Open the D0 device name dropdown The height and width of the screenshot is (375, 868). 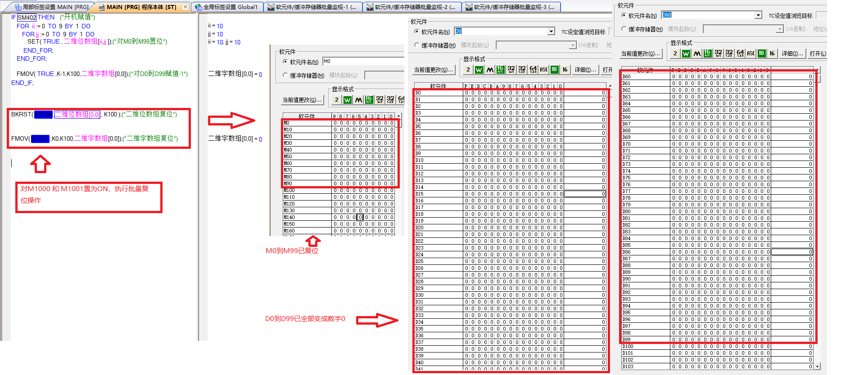551,31
